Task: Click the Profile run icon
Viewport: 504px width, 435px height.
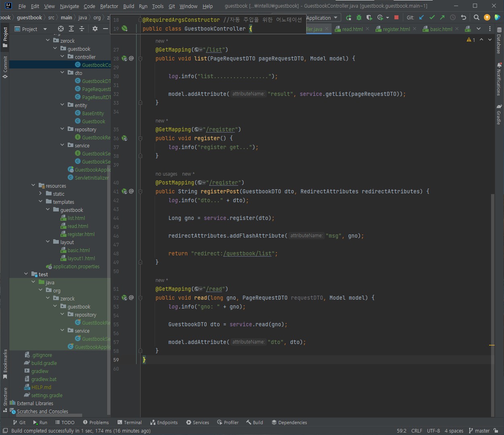Action: click(380, 18)
